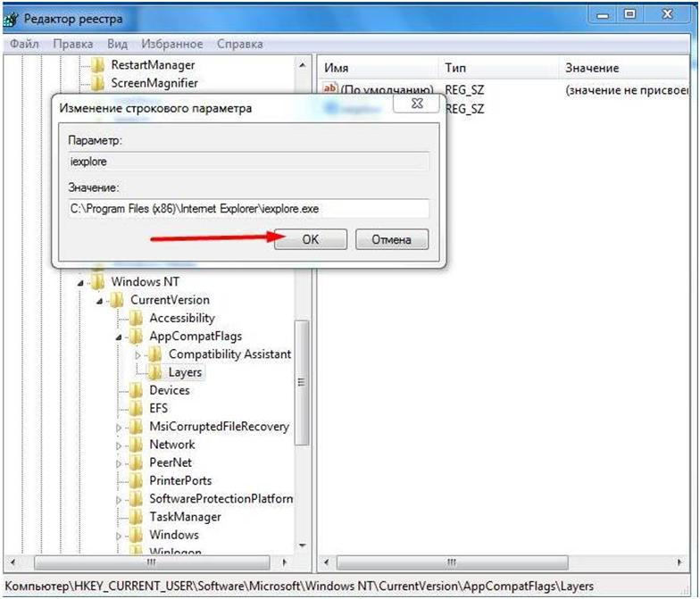
Task: Collapse the CurrentVersion tree node
Action: click(100, 302)
